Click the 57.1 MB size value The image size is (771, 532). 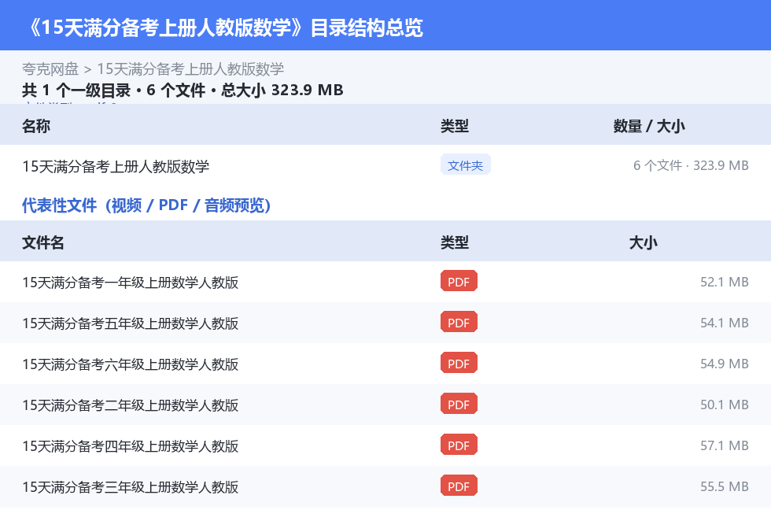(725, 445)
